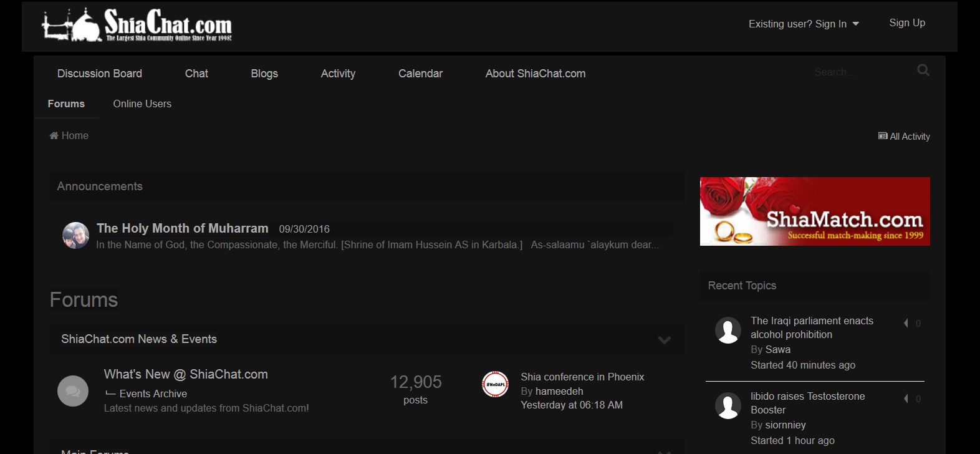Open siornniey's profile avatar in Recent Topics
The width and height of the screenshot is (980, 454).
coord(728,405)
